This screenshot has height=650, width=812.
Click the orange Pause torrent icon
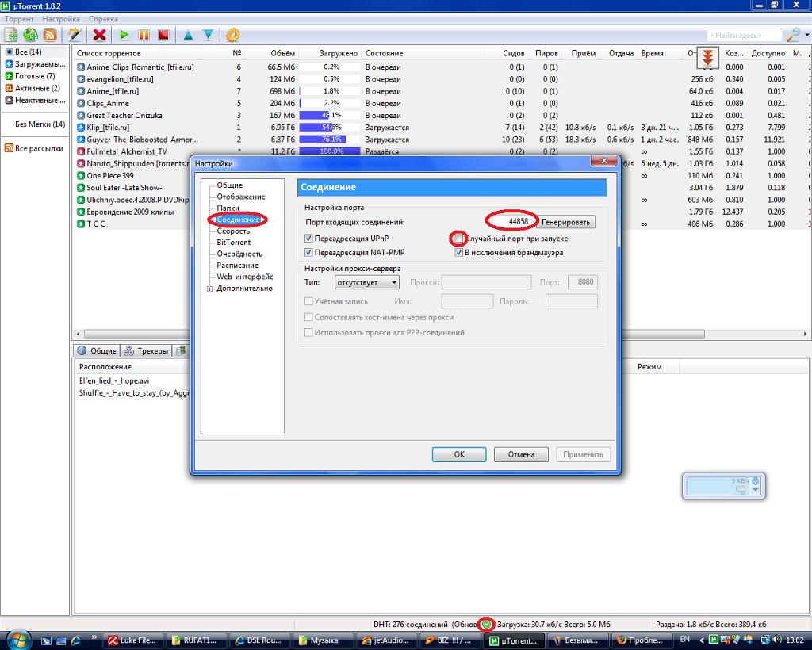(x=144, y=35)
